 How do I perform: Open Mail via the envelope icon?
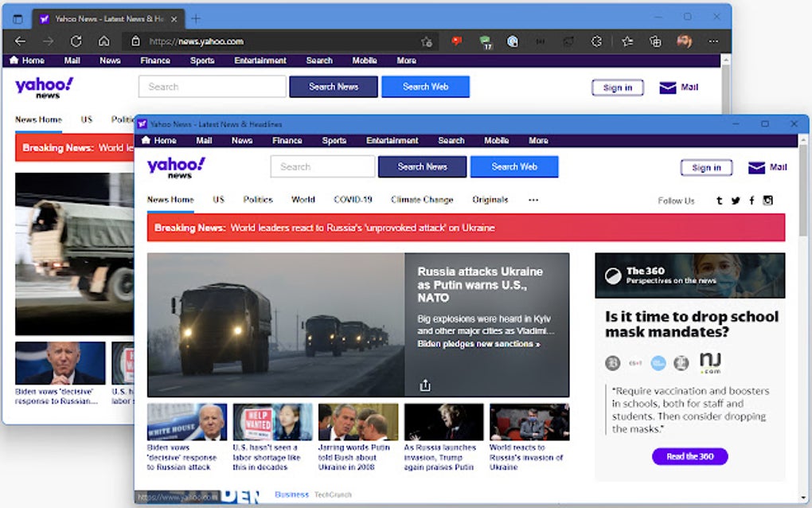[x=755, y=167]
